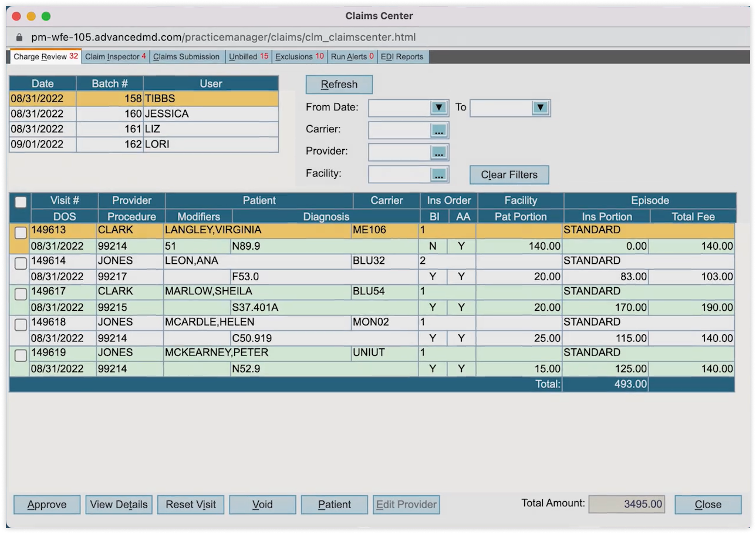The image size is (756, 534).
Task: Click the Void button
Action: (x=262, y=505)
